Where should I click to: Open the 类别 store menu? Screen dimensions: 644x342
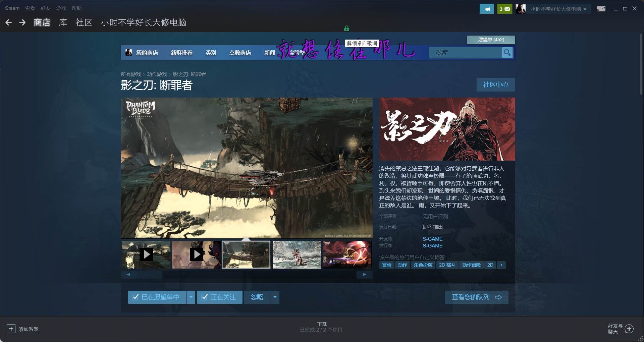pos(211,53)
